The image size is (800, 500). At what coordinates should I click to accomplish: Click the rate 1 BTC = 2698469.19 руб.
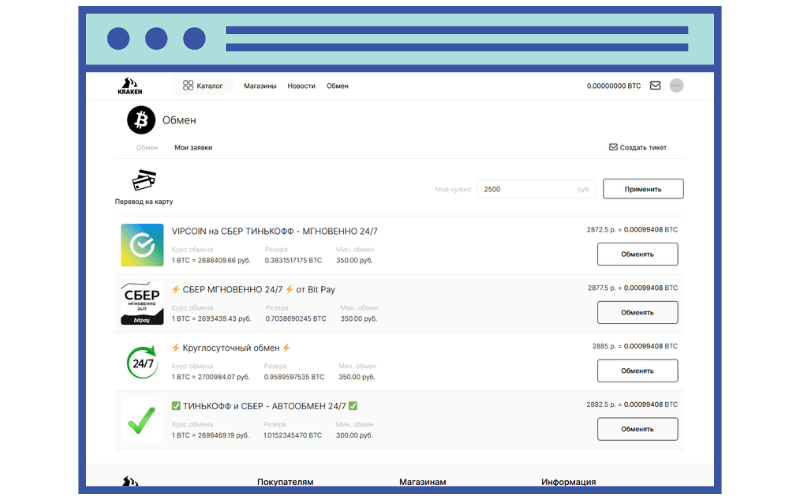coord(211,435)
